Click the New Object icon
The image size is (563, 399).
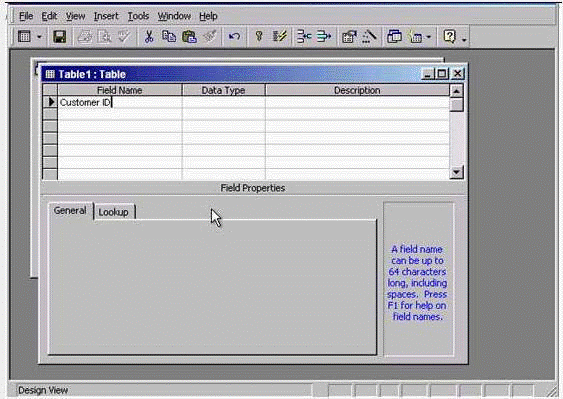click(415, 37)
